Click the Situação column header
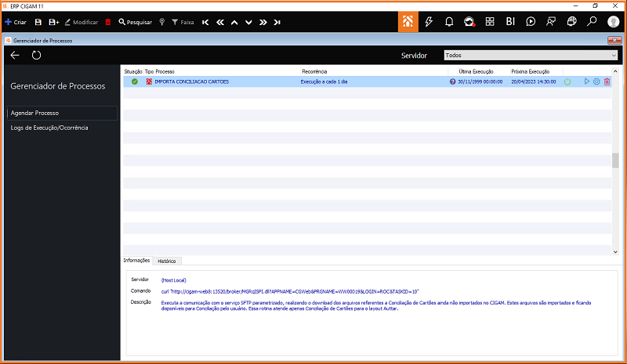 (x=133, y=71)
